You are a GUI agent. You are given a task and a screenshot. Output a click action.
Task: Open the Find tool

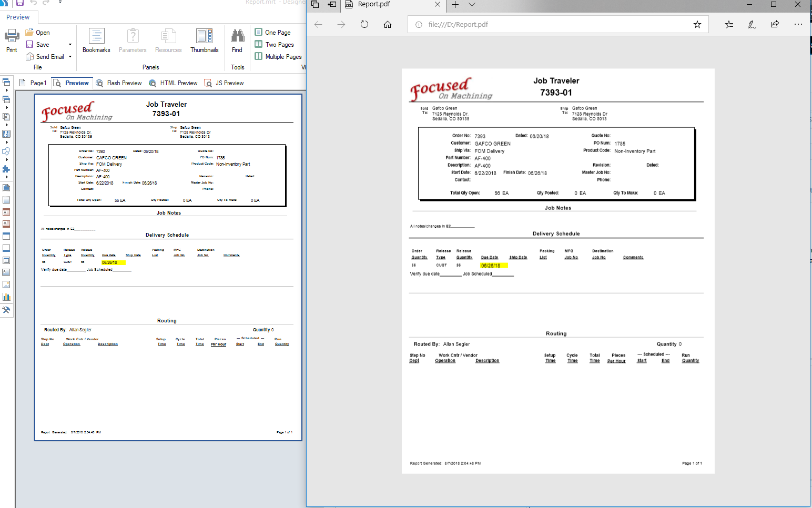point(237,41)
